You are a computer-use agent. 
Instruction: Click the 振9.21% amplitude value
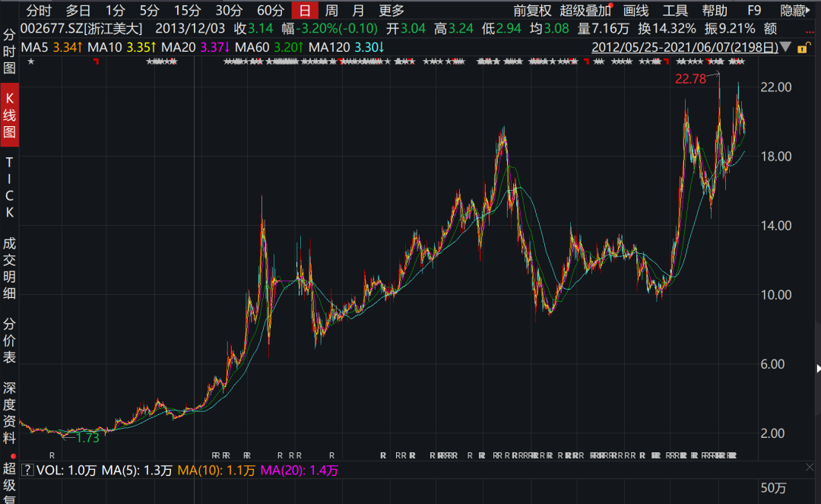coord(729,29)
